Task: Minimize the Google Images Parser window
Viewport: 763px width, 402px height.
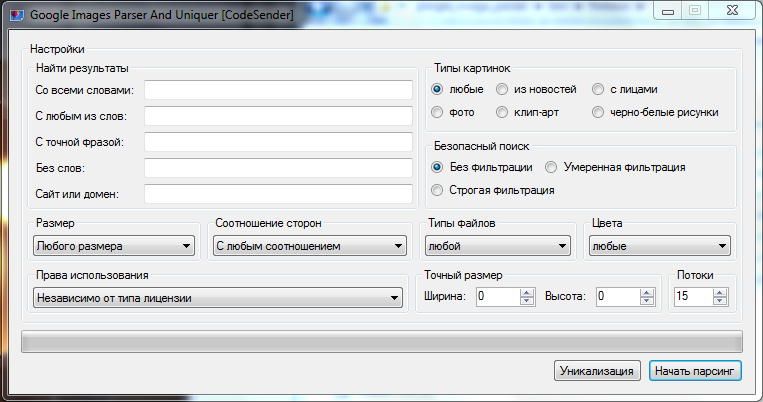Action: coord(668,11)
